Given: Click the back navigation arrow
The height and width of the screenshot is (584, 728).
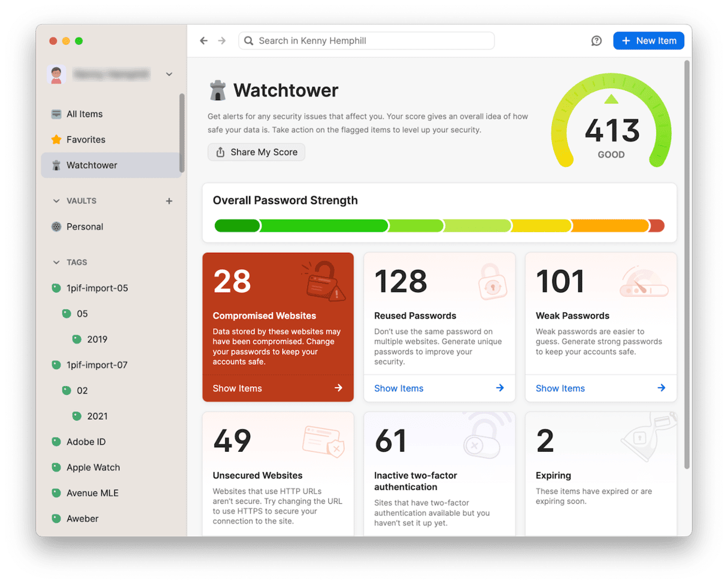Looking at the screenshot, I should coord(204,41).
